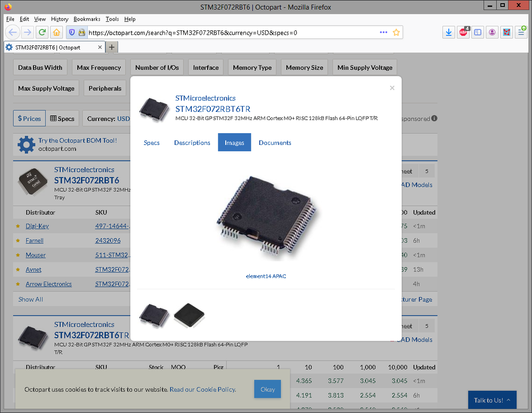Viewport: 532px width, 413px height.
Task: Open the Avnet distributor link
Action: coord(34,270)
